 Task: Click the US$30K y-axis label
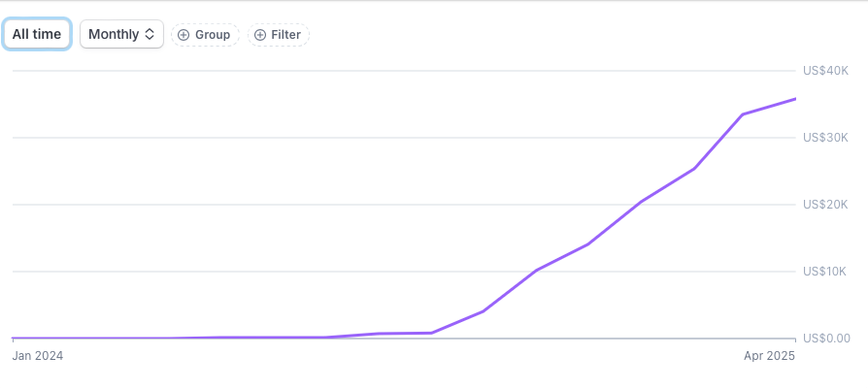tap(825, 138)
